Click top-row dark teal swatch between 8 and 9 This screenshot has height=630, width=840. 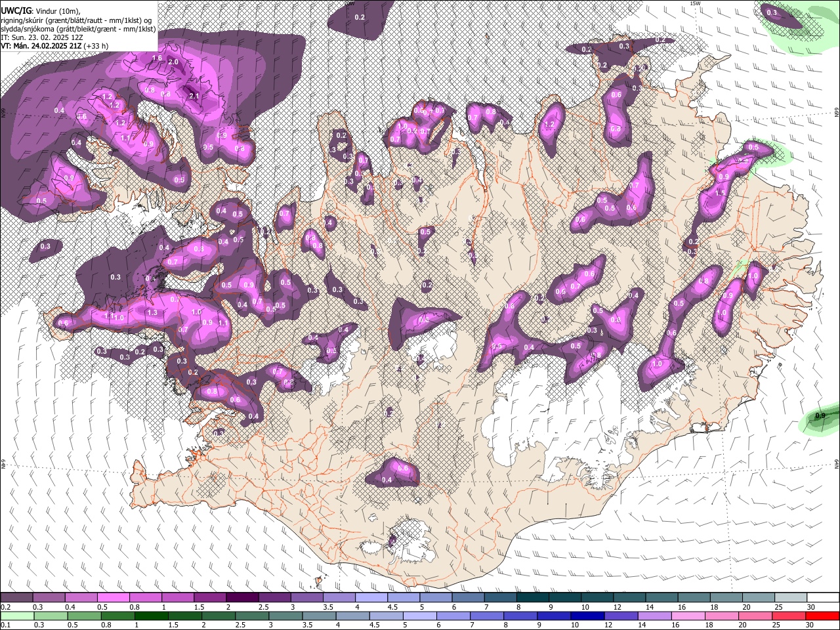pyautogui.click(x=532, y=597)
